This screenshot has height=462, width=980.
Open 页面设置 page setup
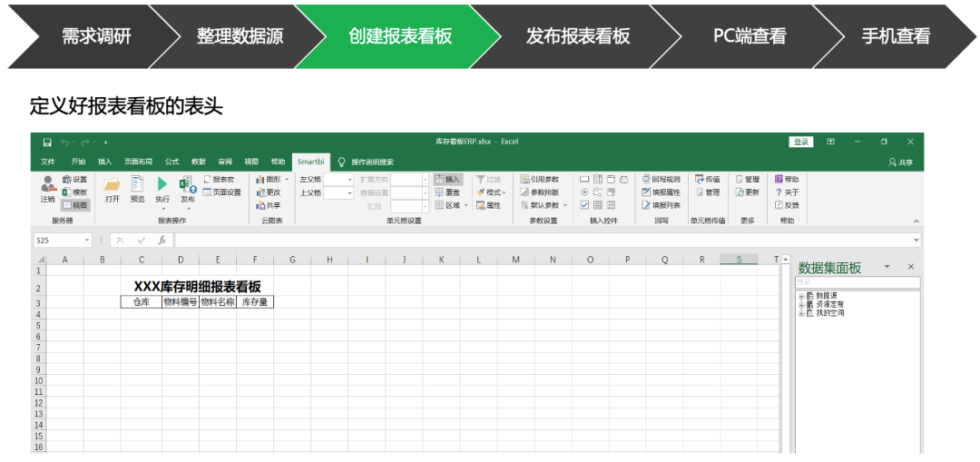222,192
